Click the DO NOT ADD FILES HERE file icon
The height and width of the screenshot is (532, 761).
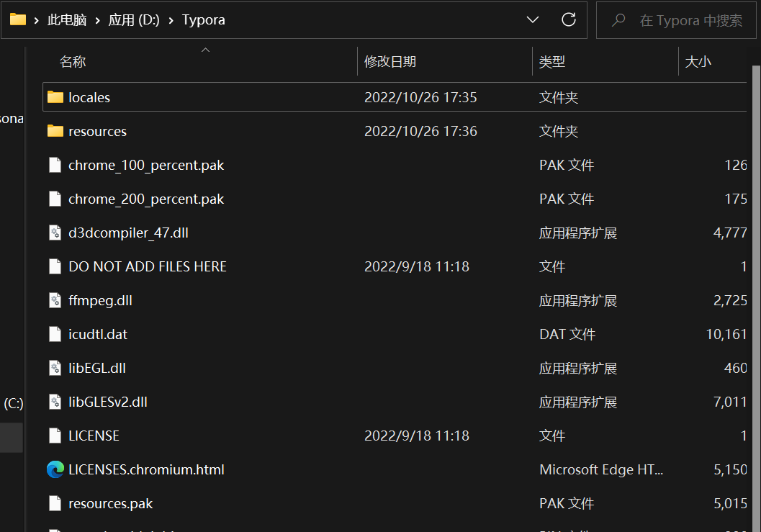coord(55,266)
